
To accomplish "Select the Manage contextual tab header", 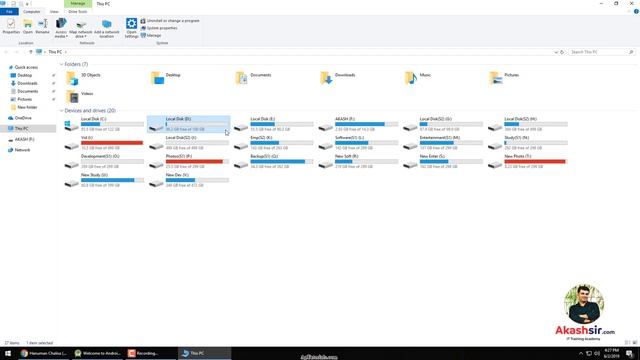I will pyautogui.click(x=78, y=4).
